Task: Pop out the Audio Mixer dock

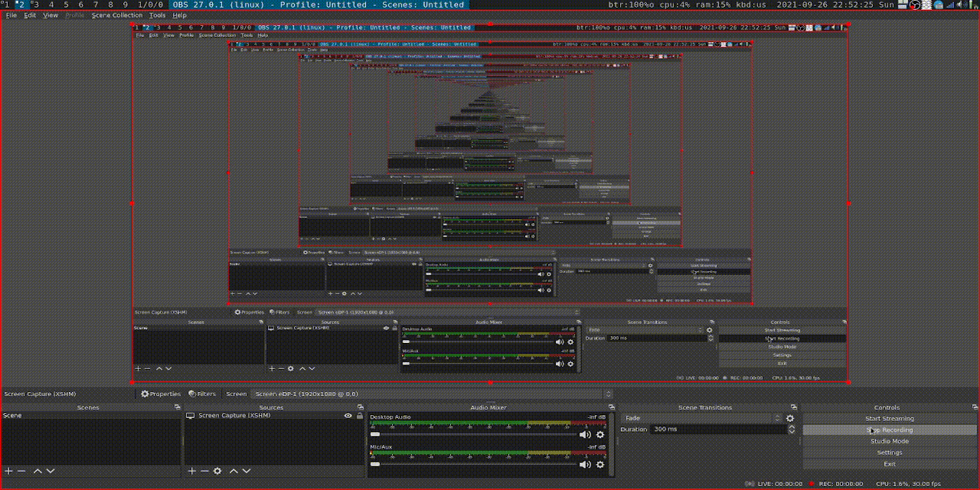Action: (x=611, y=407)
